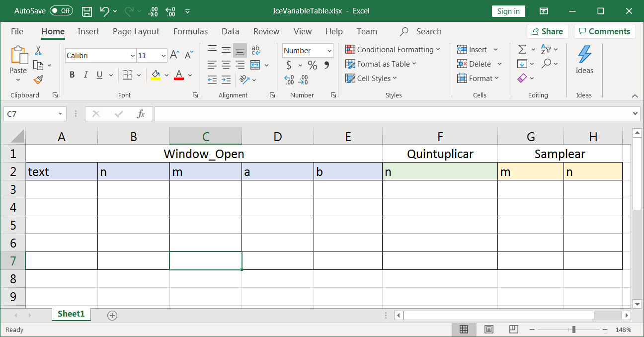Collapse the ribbon with chevron
Image resolution: width=644 pixels, height=337 pixels.
click(635, 95)
